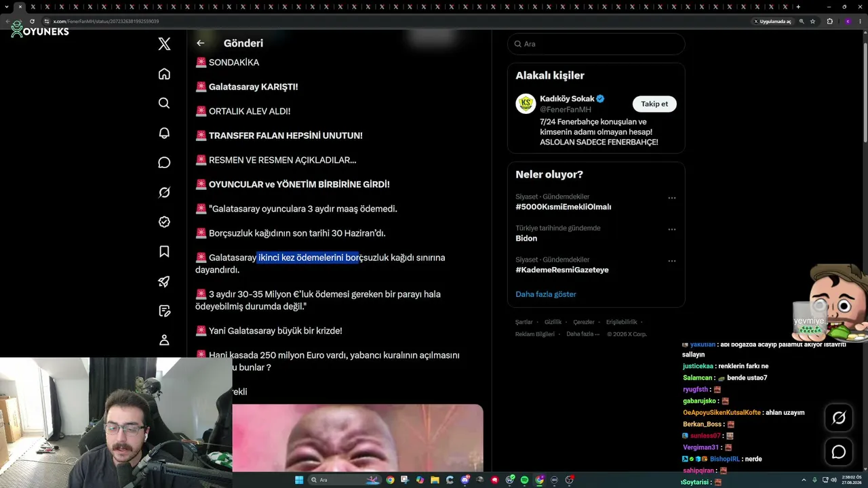This screenshot has height=488, width=868.
Task: Open Google Chrome from the taskbar
Action: pos(390,480)
